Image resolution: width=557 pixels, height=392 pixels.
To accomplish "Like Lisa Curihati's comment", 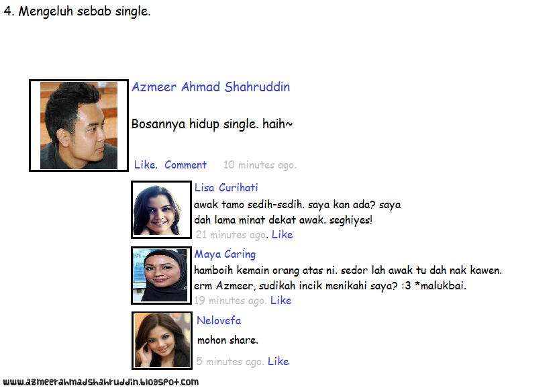I will pos(282,234).
